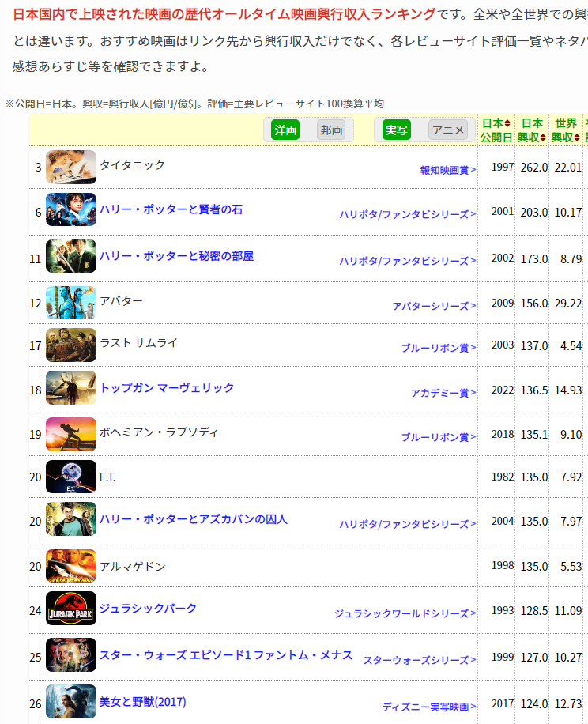Open ファントム・メナス poster thumbnail
588x724 pixels.
coord(71,654)
